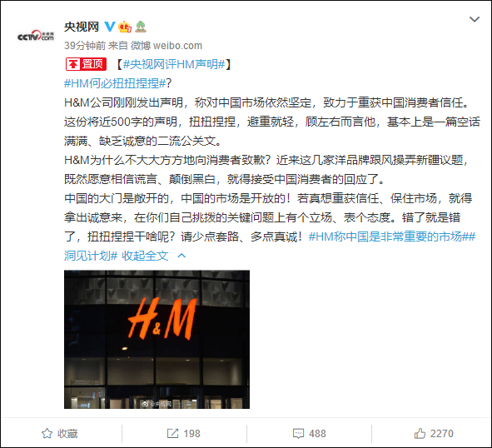
Task: Open hashtag #央视网评HM声明#
Action: 174,64
